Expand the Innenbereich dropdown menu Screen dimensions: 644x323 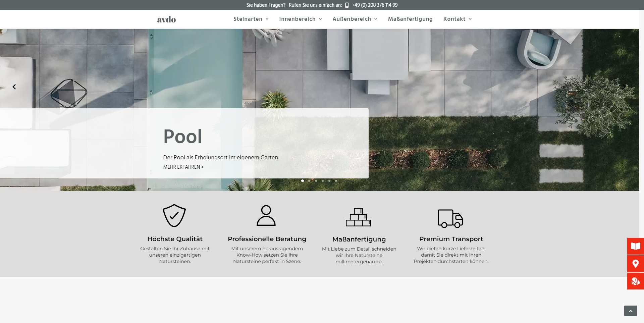click(300, 19)
